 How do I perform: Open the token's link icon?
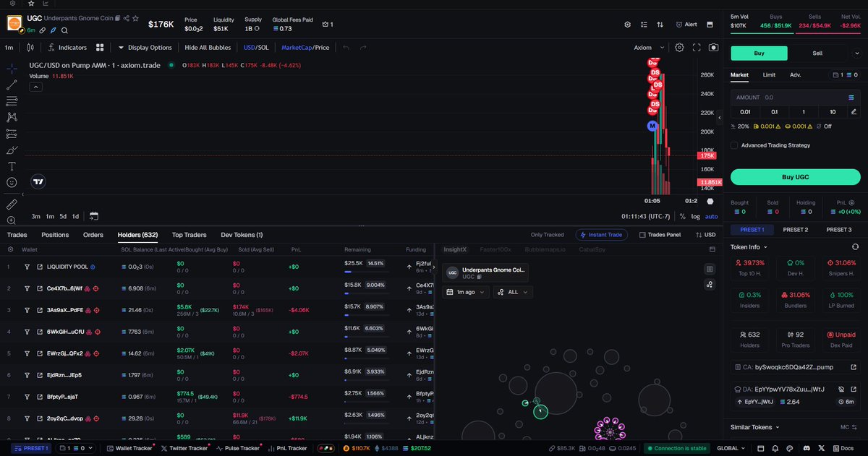tap(43, 30)
